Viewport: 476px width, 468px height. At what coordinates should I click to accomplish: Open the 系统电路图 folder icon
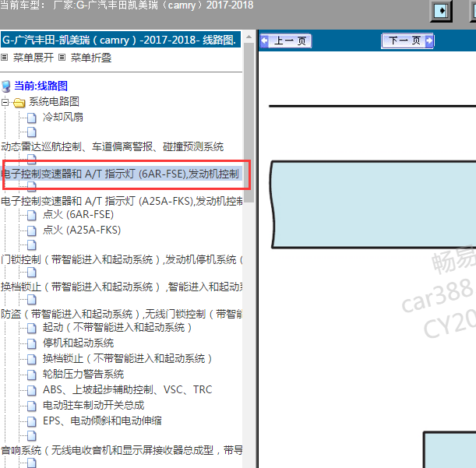[19, 103]
